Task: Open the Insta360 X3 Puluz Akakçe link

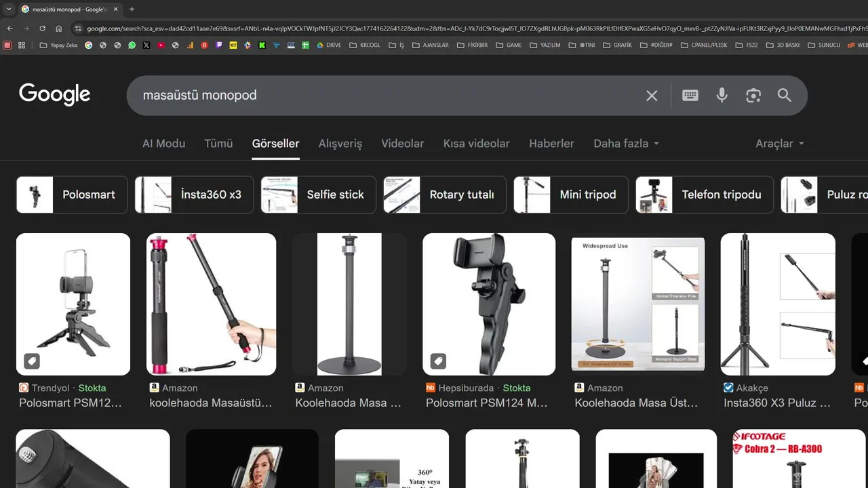Action: pyautogui.click(x=777, y=403)
